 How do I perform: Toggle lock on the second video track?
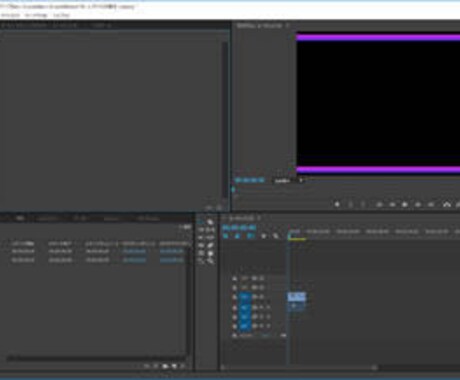click(235, 287)
